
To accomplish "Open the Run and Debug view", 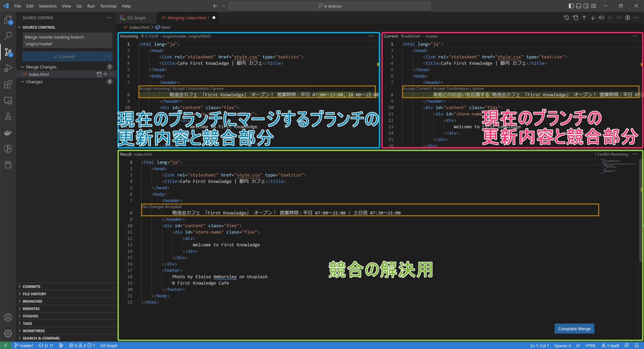I will click(8, 68).
